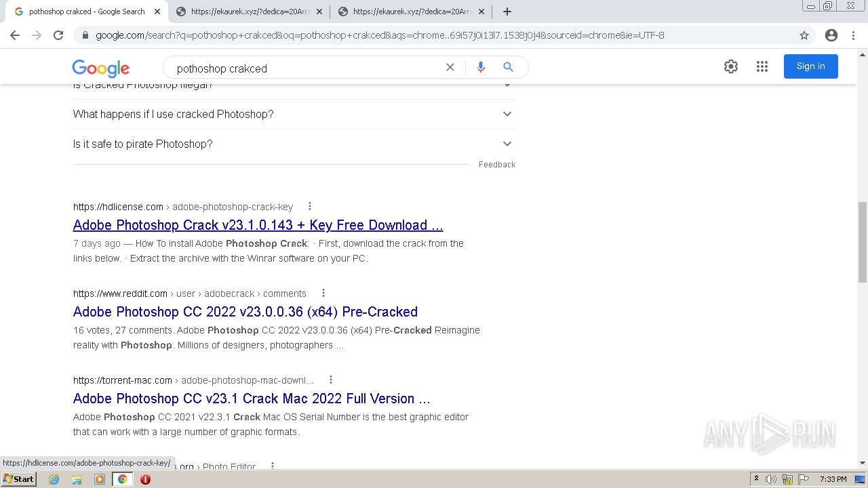
Task: Click the scrollbar up arrow
Action: pos(863,54)
